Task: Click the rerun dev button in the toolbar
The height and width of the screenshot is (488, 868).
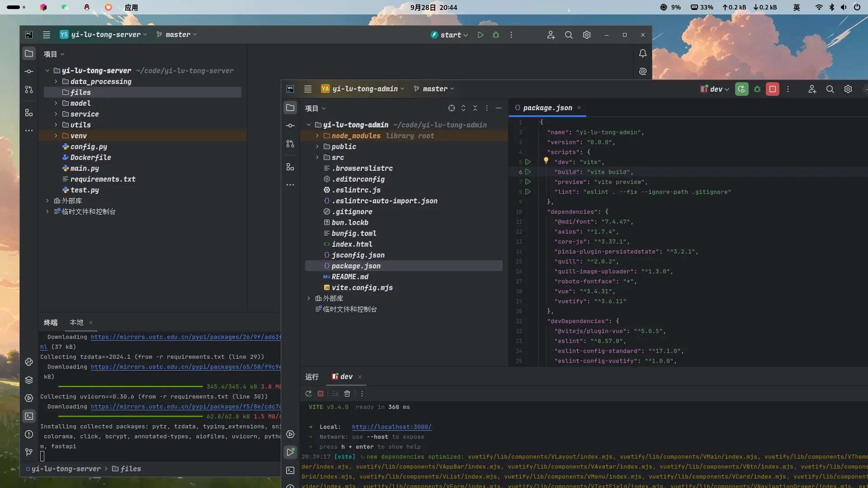Action: (x=741, y=89)
